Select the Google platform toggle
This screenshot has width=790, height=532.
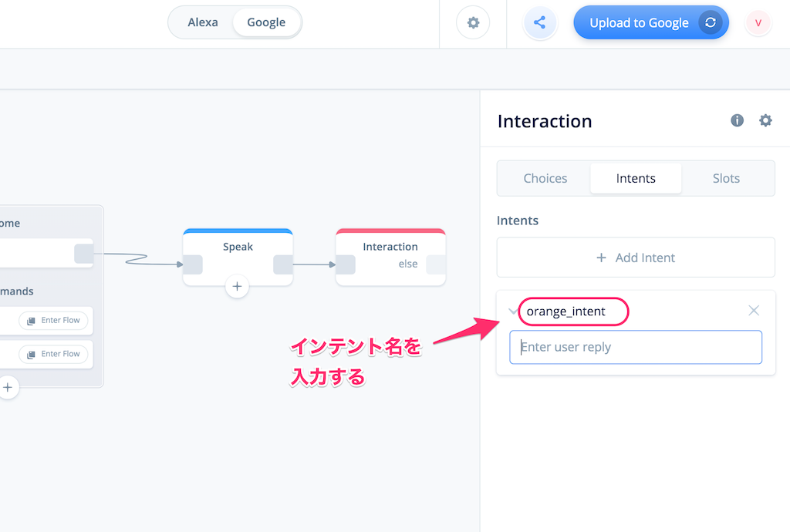266,22
